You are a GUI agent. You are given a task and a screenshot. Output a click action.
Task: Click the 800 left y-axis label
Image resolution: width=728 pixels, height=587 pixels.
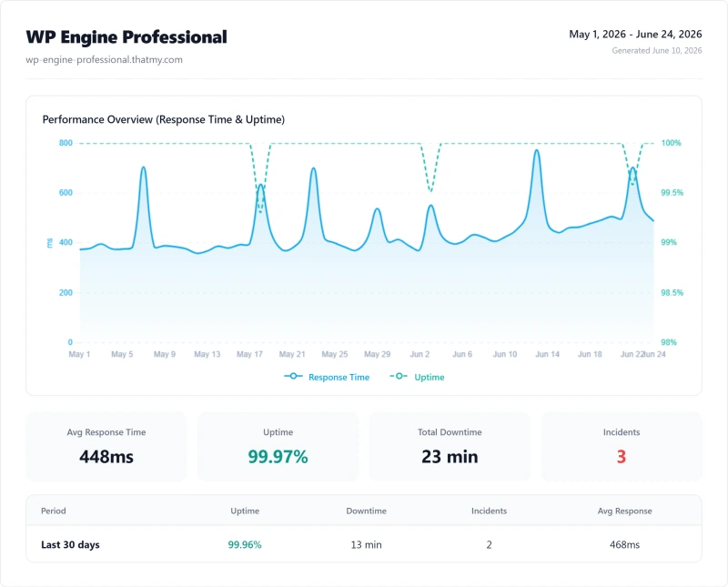pyautogui.click(x=66, y=143)
